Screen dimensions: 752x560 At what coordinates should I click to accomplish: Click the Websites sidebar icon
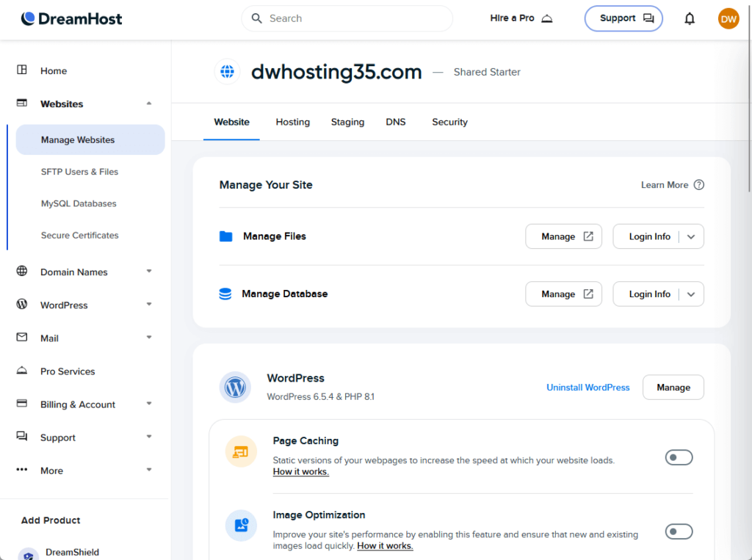point(22,103)
